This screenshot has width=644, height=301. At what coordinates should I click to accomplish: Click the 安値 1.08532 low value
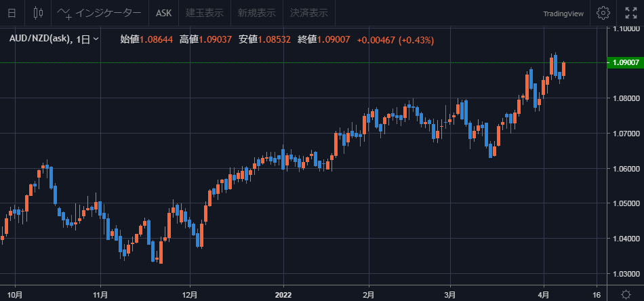pos(264,40)
